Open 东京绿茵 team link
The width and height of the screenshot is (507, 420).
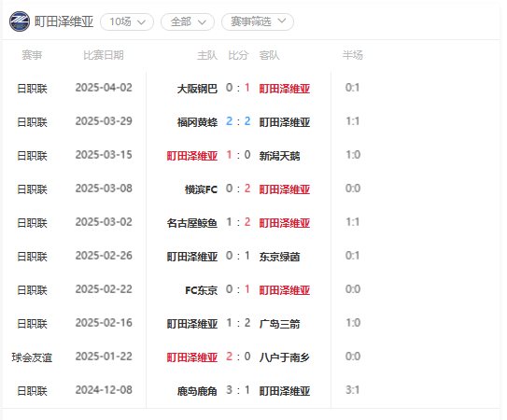[x=279, y=257]
